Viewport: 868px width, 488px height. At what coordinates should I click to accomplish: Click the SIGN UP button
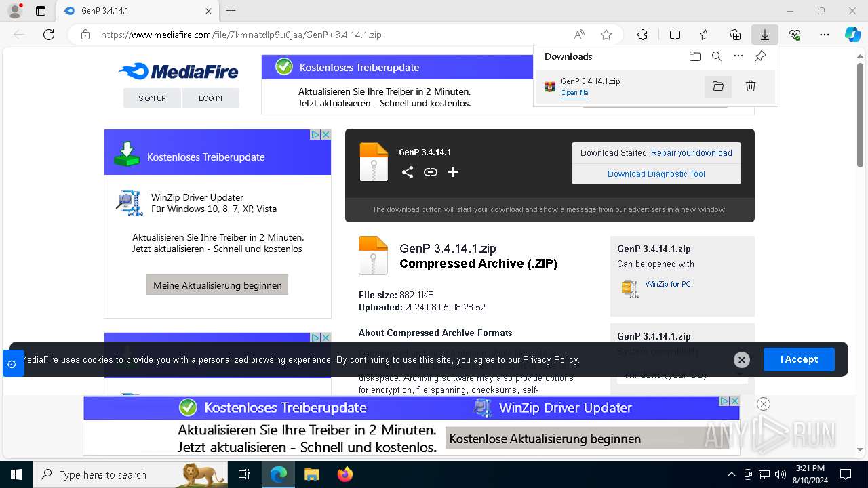point(152,98)
